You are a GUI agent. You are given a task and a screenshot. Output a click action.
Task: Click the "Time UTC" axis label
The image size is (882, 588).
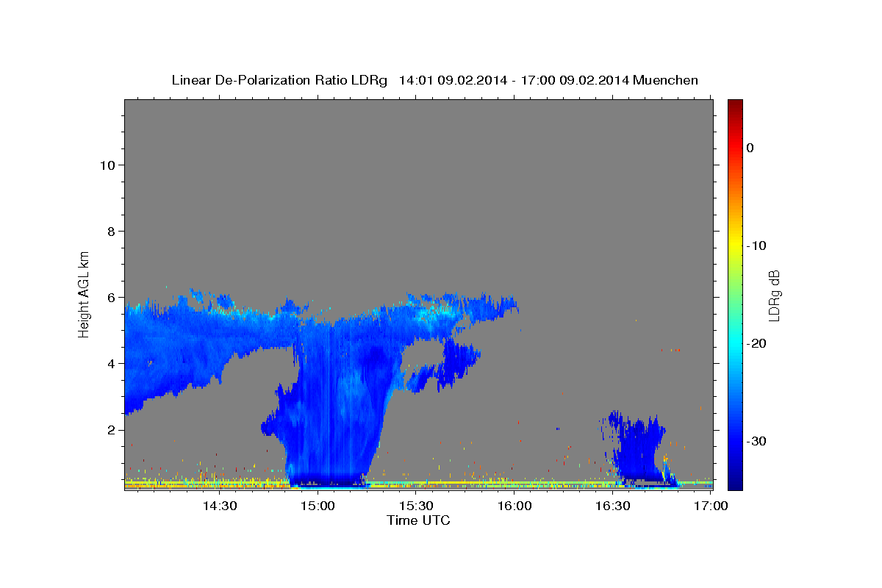[418, 520]
